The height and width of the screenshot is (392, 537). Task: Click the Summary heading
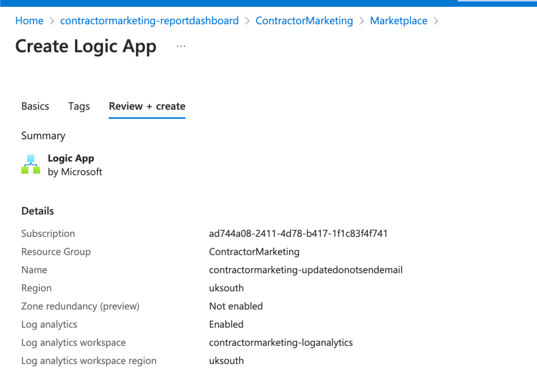43,136
